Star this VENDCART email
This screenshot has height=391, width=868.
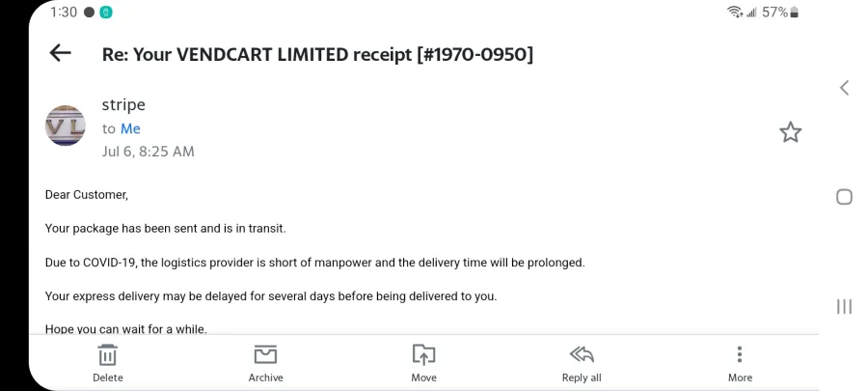coord(790,132)
